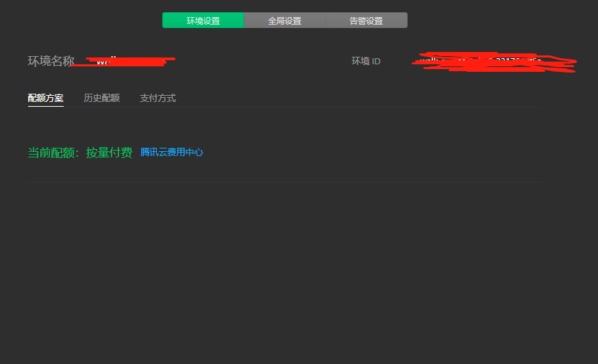Switch to the 环境设置 tab
This screenshot has width=598, height=364.
click(203, 20)
